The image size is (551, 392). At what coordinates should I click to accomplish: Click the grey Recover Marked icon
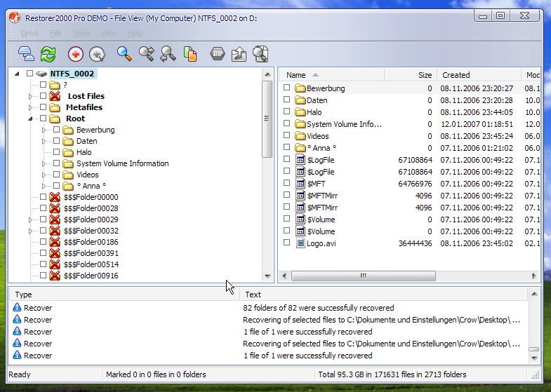[98, 54]
